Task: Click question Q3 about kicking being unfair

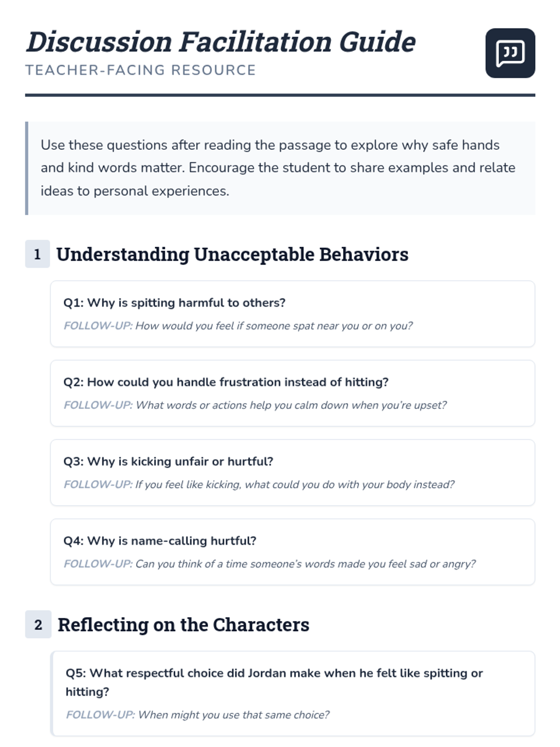Action: (168, 461)
